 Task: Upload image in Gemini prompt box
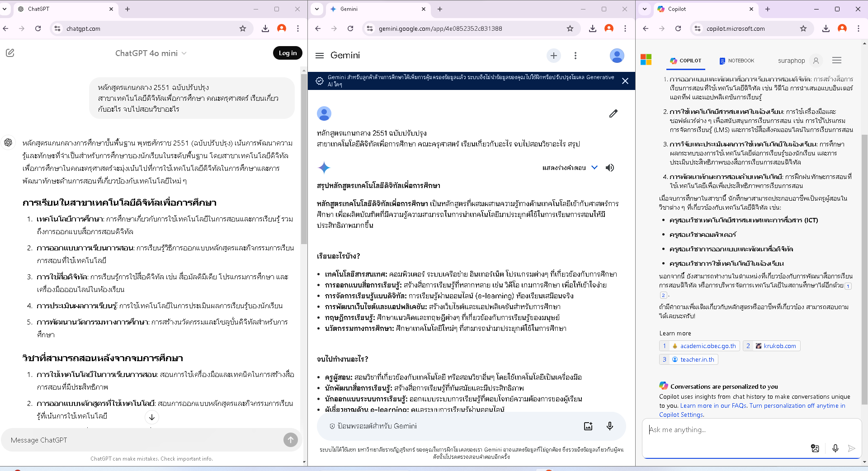click(x=588, y=426)
